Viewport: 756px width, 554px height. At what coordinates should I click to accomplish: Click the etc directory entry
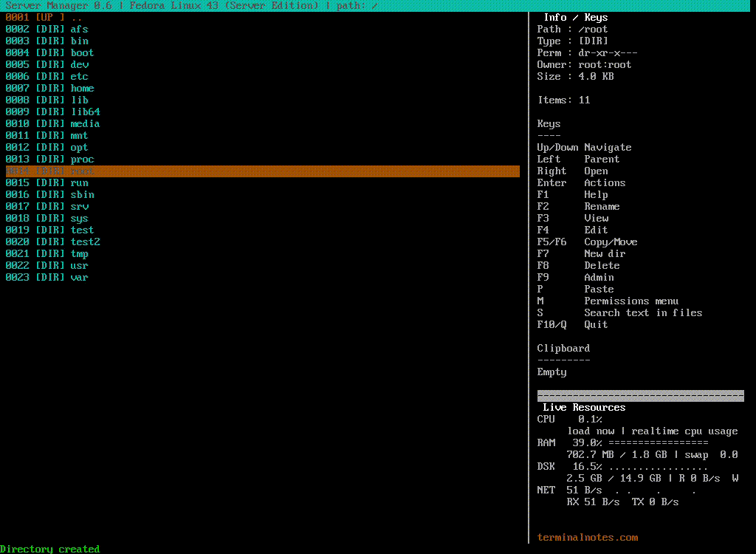click(x=79, y=77)
